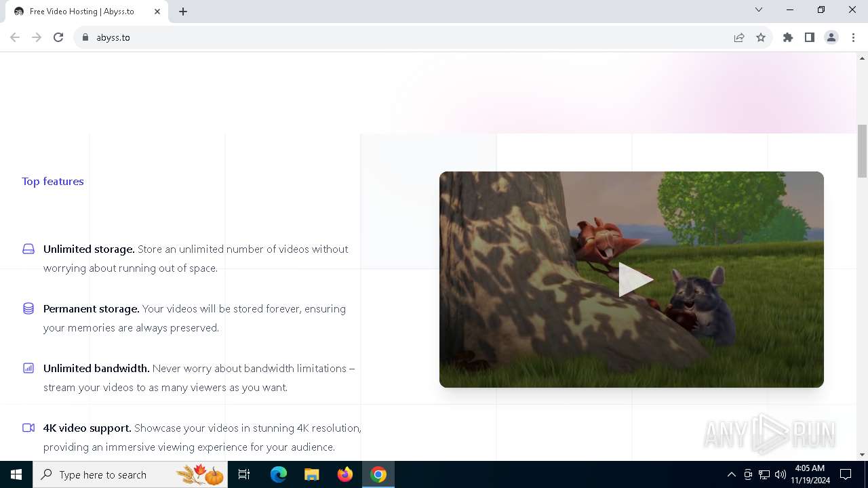
Task: Click the 4K video support camera icon
Action: tap(28, 428)
